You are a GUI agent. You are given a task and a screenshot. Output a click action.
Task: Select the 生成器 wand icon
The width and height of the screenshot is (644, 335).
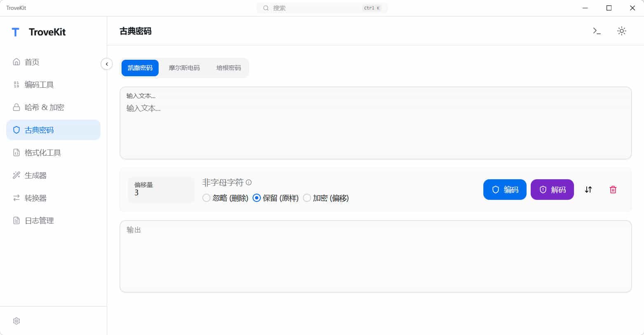tap(16, 175)
